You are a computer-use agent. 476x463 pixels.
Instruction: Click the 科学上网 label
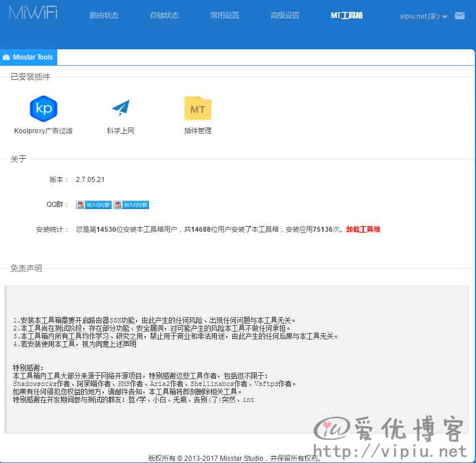[x=121, y=131]
